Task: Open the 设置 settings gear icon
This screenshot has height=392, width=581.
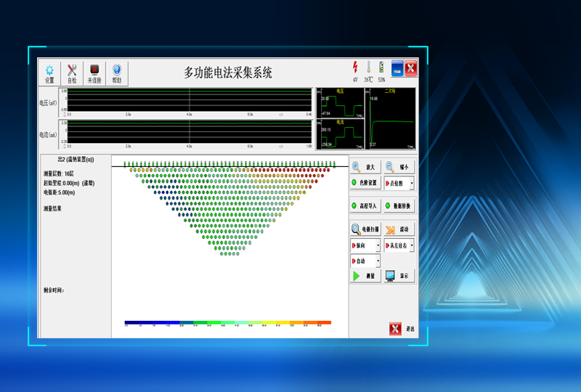Action: (49, 73)
